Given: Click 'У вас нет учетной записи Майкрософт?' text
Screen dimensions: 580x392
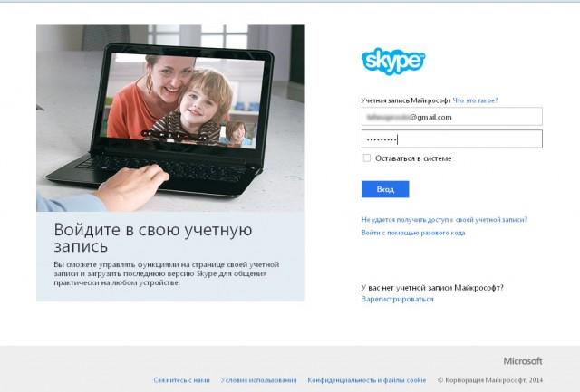Looking at the screenshot, I should 432,288.
